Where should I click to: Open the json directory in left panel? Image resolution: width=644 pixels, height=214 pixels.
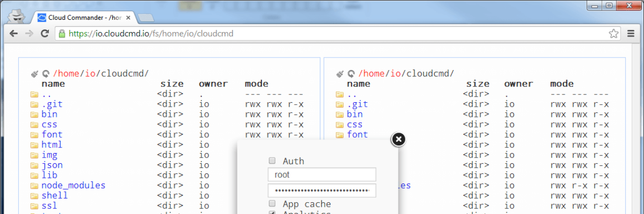pyautogui.click(x=52, y=165)
